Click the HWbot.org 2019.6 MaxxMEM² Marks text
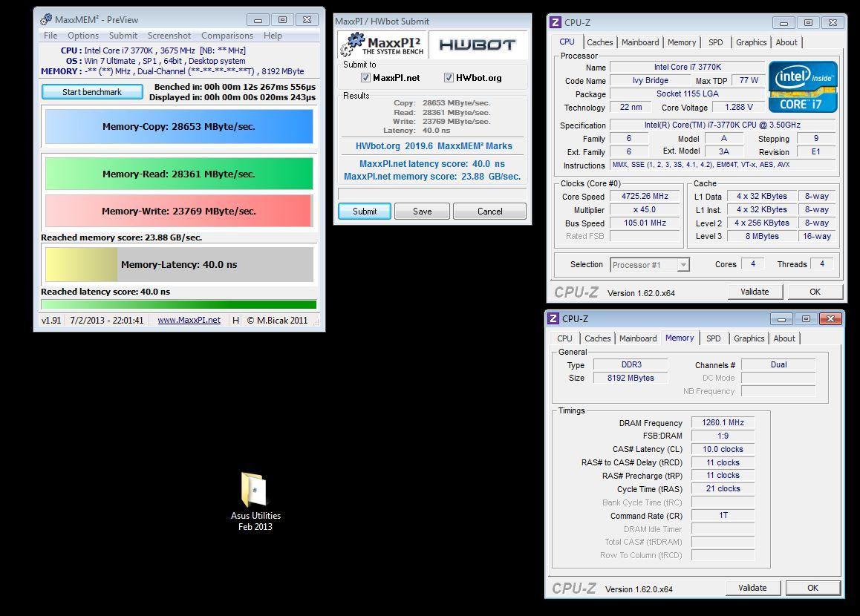Screen dimensions: 860x616 [x=433, y=146]
